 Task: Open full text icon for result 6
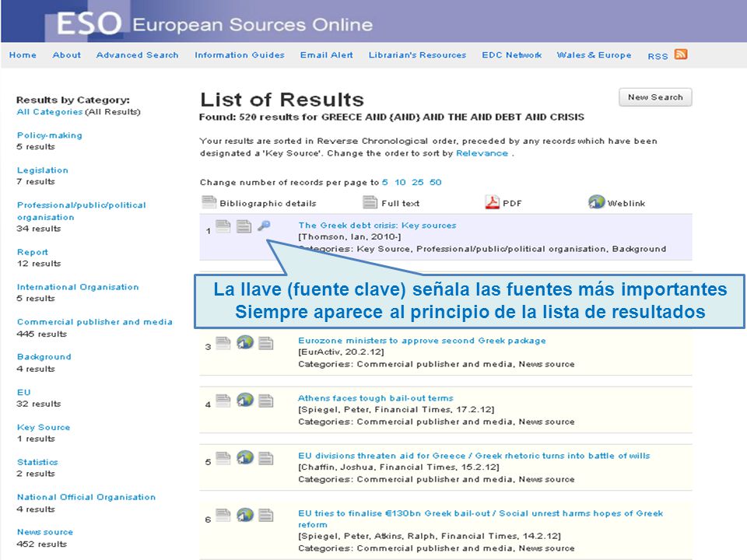tap(266, 515)
